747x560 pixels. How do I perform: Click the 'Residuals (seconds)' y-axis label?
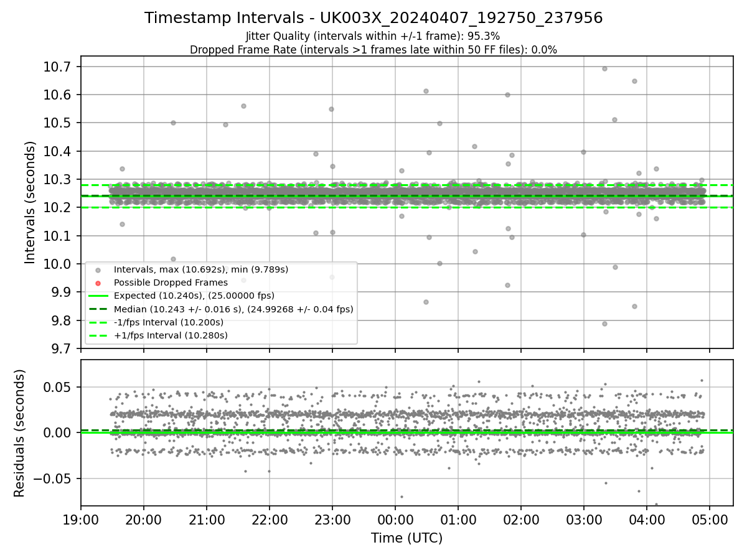pos(19,433)
